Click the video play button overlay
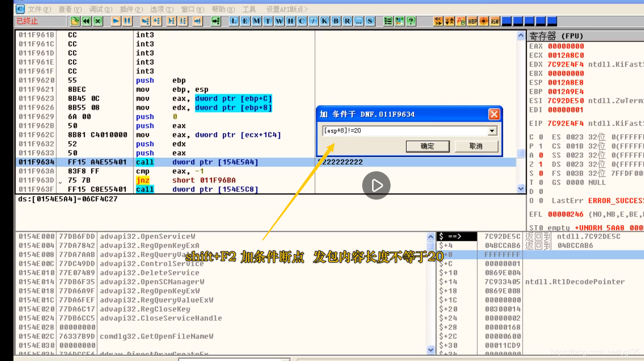The height and width of the screenshot is (361, 644). [376, 185]
